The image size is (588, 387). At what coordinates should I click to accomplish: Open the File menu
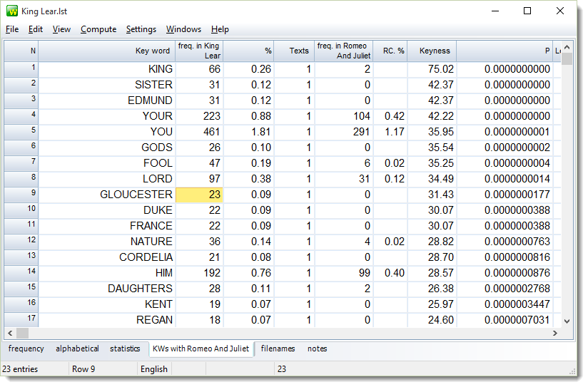coord(12,29)
